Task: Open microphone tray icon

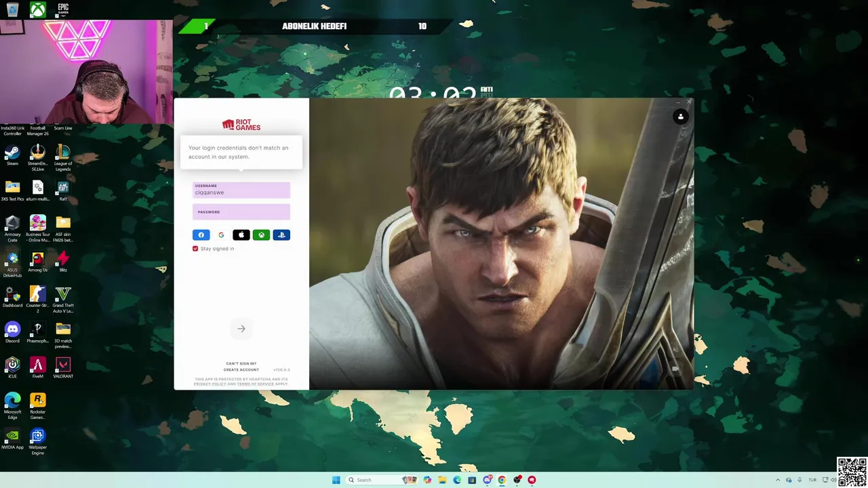Action: pos(800,480)
